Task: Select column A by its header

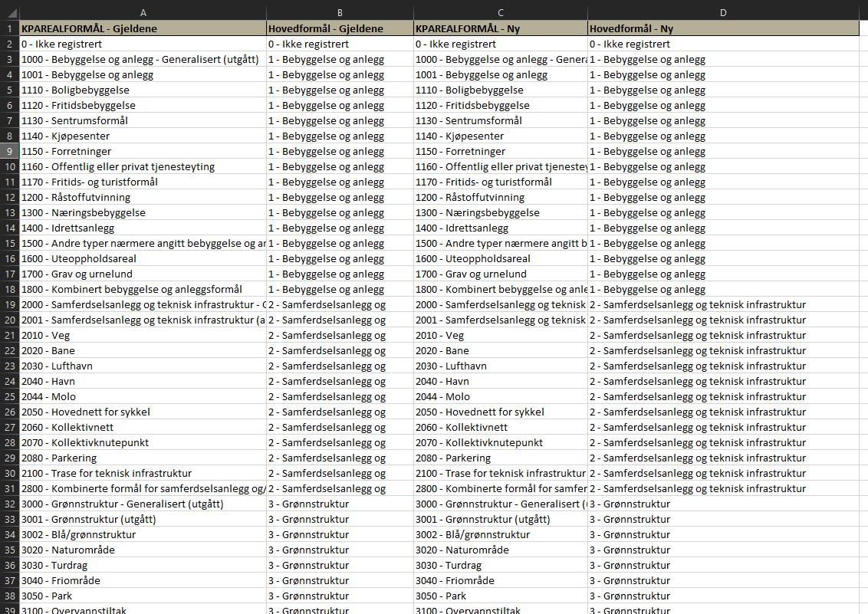Action: click(x=143, y=13)
